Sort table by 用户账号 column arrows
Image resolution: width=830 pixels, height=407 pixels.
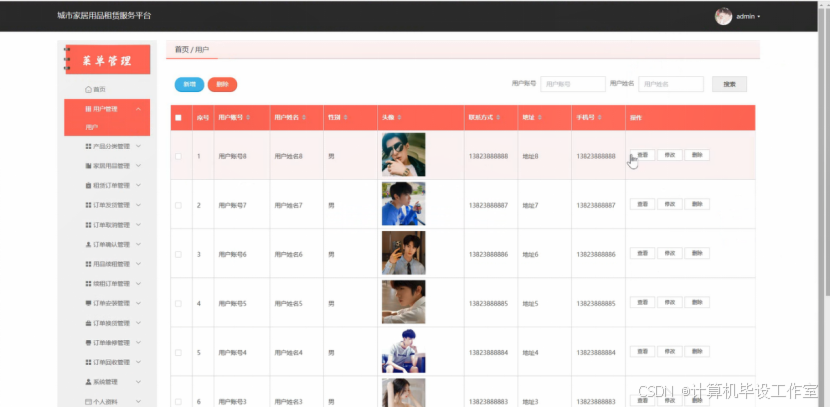pyautogui.click(x=248, y=117)
